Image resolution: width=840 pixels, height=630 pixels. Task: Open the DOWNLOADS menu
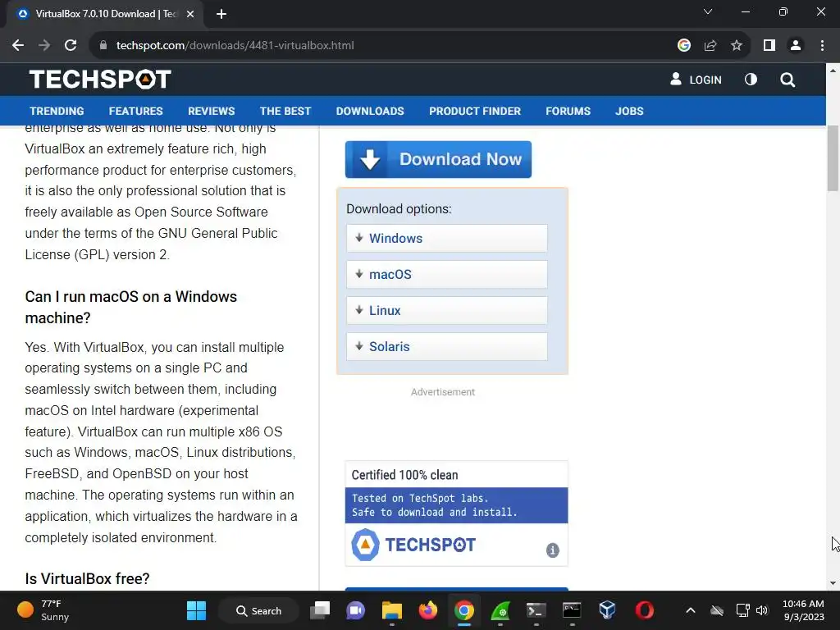point(370,111)
